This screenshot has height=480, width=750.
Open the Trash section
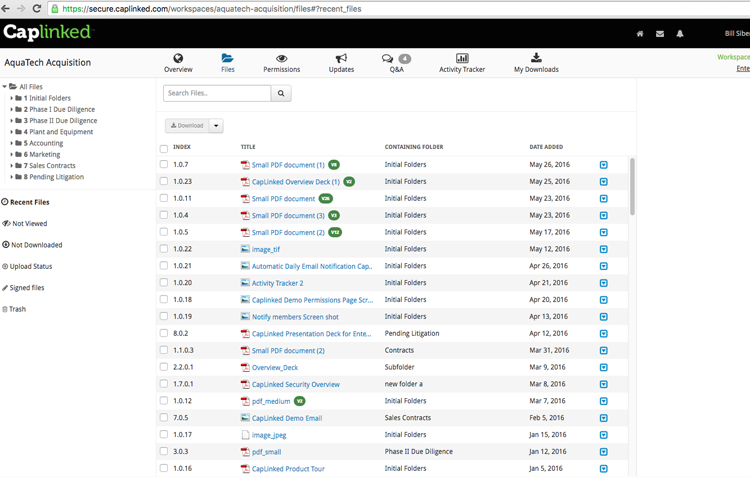coord(14,309)
